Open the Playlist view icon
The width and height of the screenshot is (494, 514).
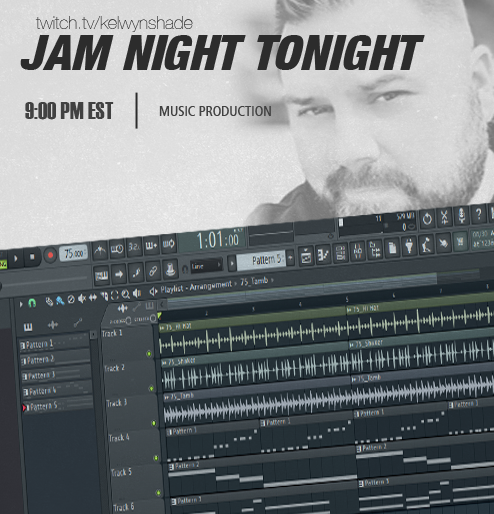pos(306,256)
